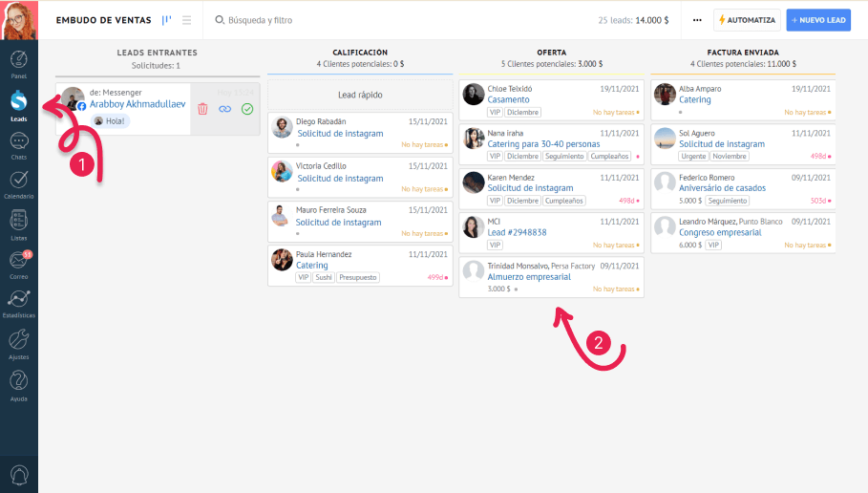Open Estadísticas in the sidebar
The width and height of the screenshot is (868, 493).
(x=18, y=303)
